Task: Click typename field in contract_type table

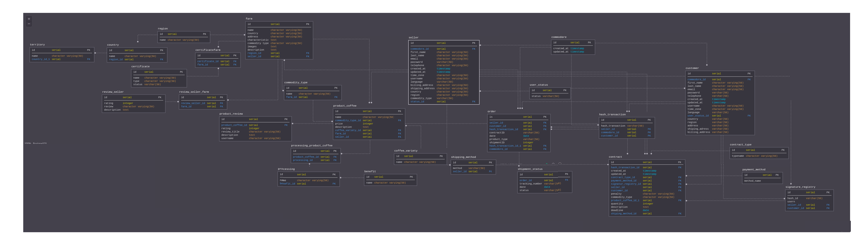Action: 738,156
